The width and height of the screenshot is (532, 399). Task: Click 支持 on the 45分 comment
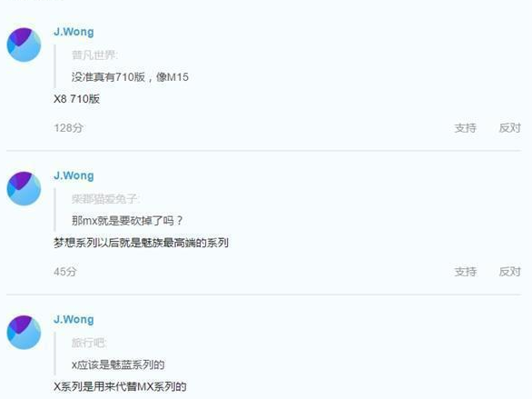tap(465, 272)
